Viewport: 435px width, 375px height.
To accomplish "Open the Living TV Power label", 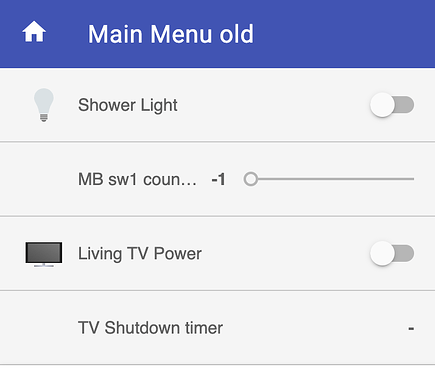I will (140, 254).
